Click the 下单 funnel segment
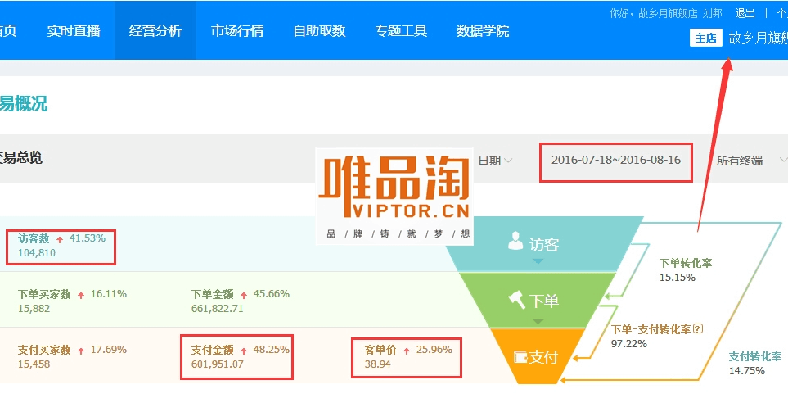The height and width of the screenshot is (394, 788). [538, 301]
